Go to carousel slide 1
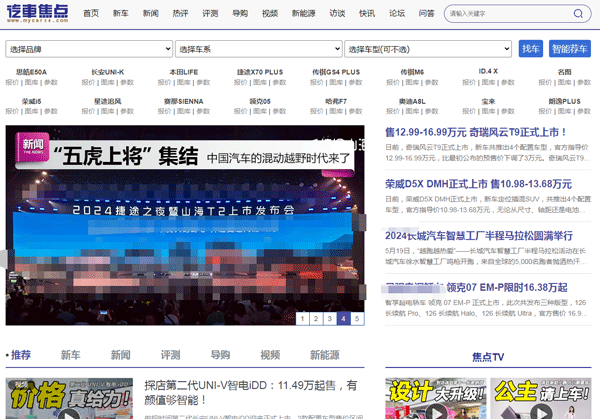600x419 pixels. point(302,318)
